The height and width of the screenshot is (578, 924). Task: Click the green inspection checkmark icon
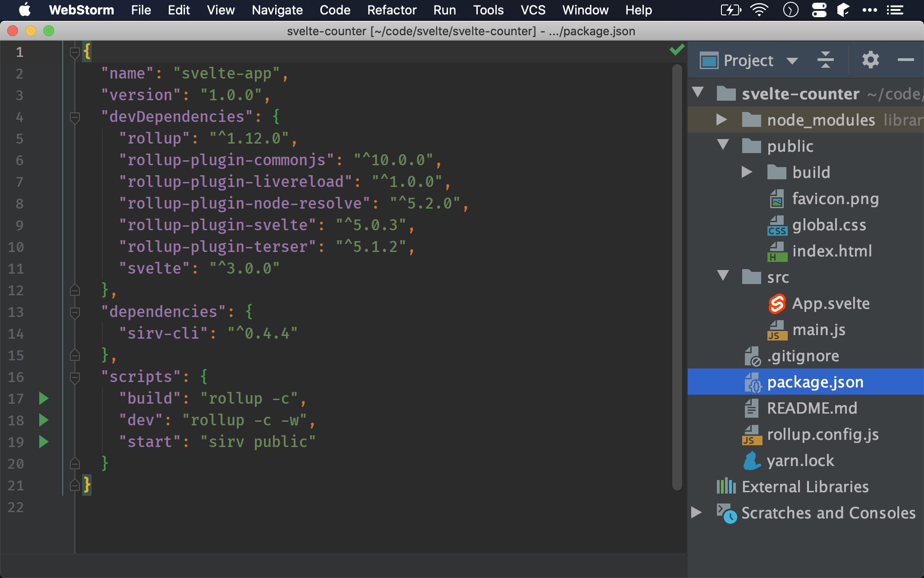tap(677, 49)
